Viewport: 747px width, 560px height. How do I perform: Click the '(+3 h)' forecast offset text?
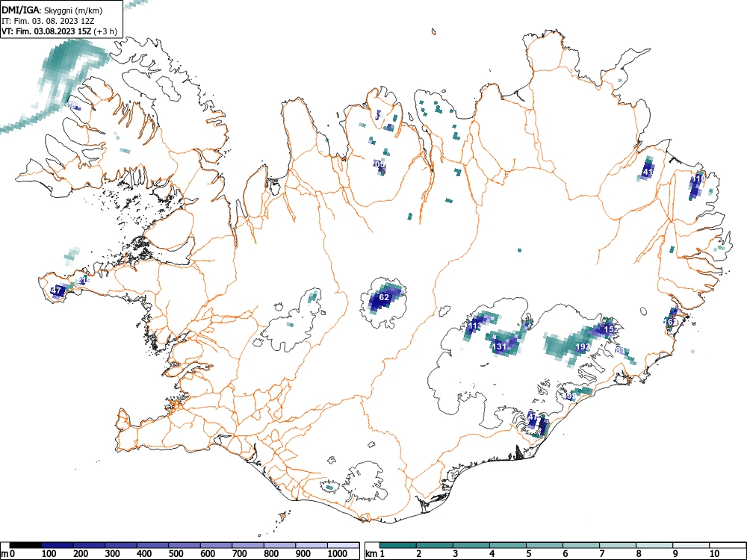(106, 32)
